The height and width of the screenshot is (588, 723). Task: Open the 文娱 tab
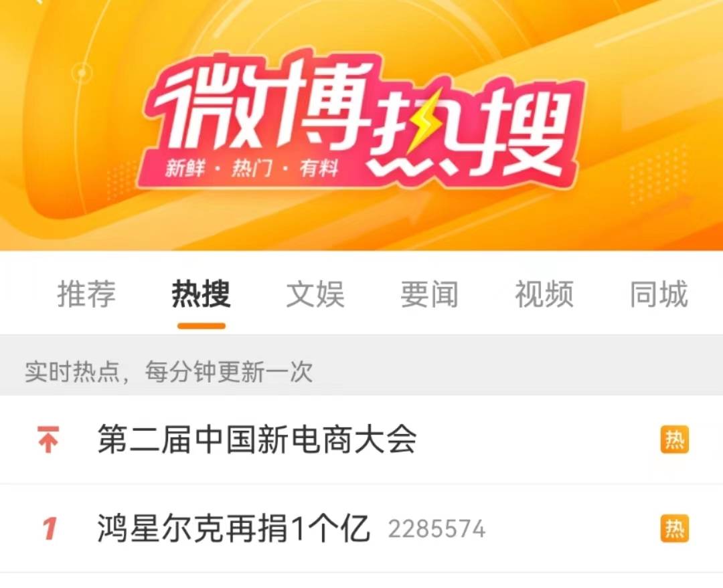pos(315,294)
